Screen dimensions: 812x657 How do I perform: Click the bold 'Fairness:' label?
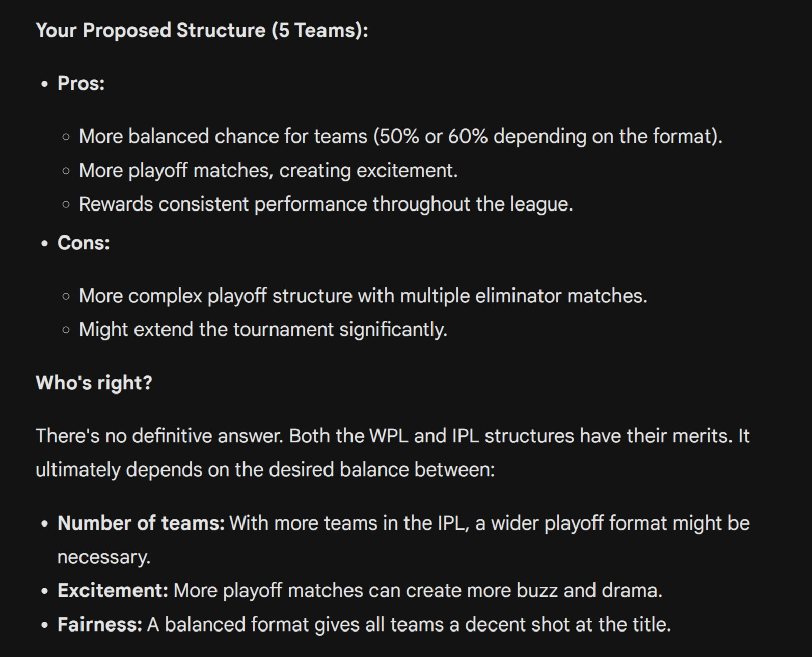[x=100, y=625]
